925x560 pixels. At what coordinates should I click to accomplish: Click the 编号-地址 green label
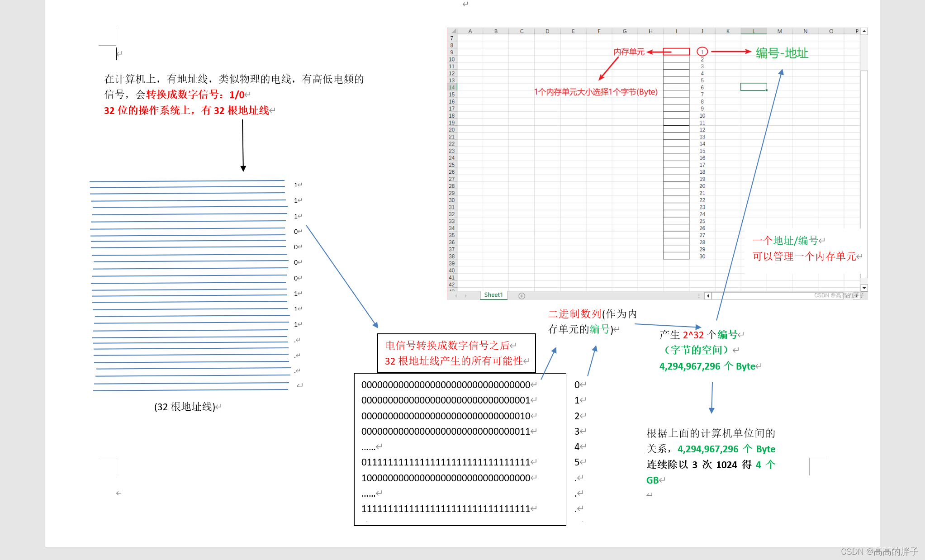coord(782,53)
